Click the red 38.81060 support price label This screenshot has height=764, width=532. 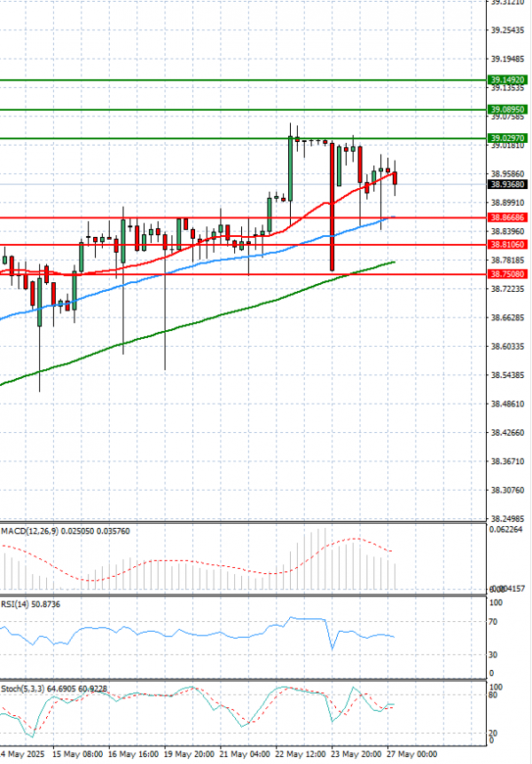tap(507, 245)
